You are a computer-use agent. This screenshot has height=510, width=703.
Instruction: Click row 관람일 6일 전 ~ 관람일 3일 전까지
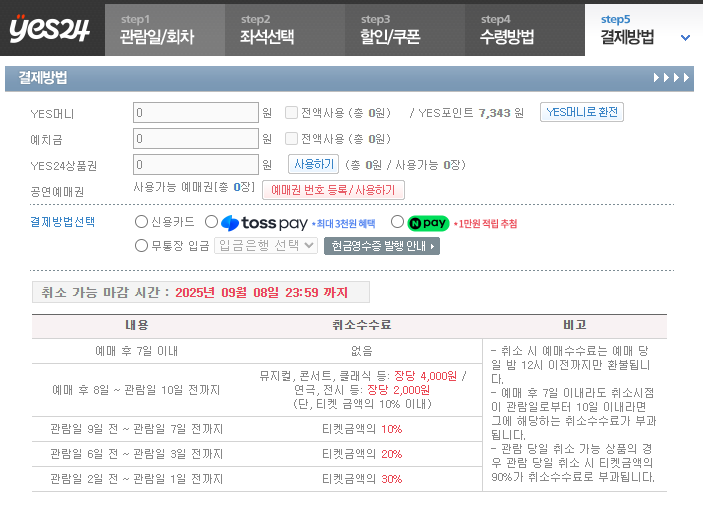(136, 454)
